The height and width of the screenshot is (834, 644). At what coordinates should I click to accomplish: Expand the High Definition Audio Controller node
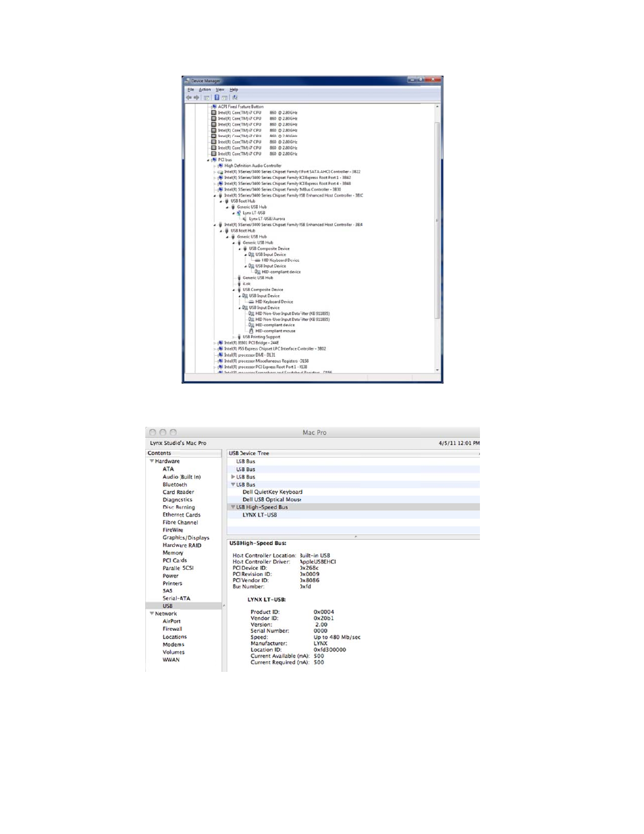215,165
